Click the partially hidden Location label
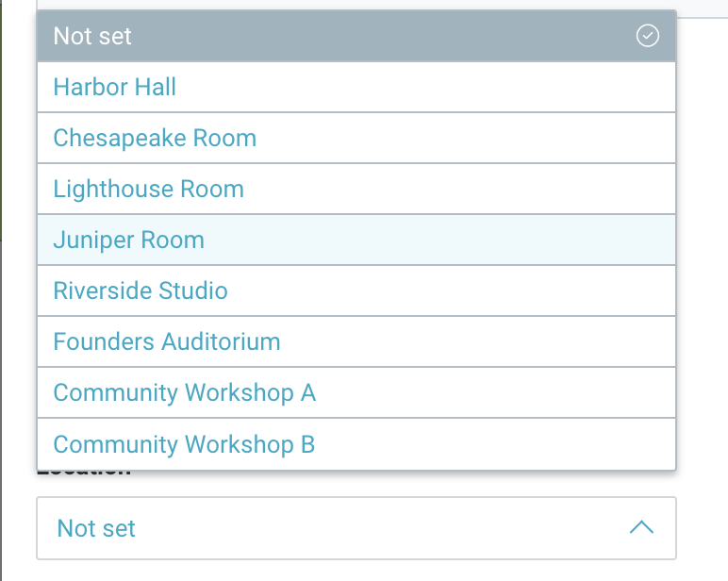 pos(84,473)
